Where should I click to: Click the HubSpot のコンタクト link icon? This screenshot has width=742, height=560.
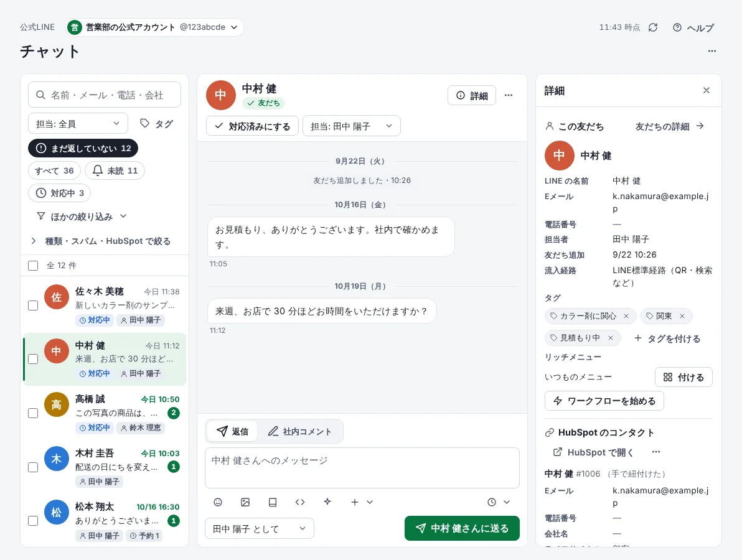pyautogui.click(x=550, y=433)
